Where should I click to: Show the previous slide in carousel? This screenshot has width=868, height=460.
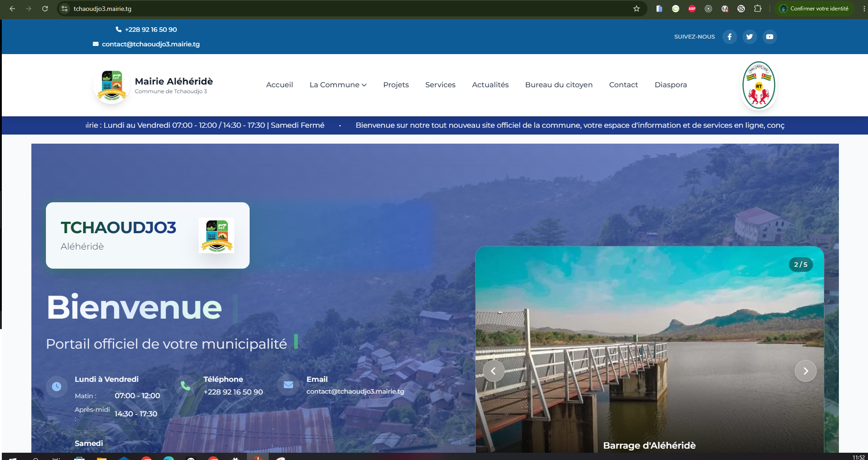point(493,371)
